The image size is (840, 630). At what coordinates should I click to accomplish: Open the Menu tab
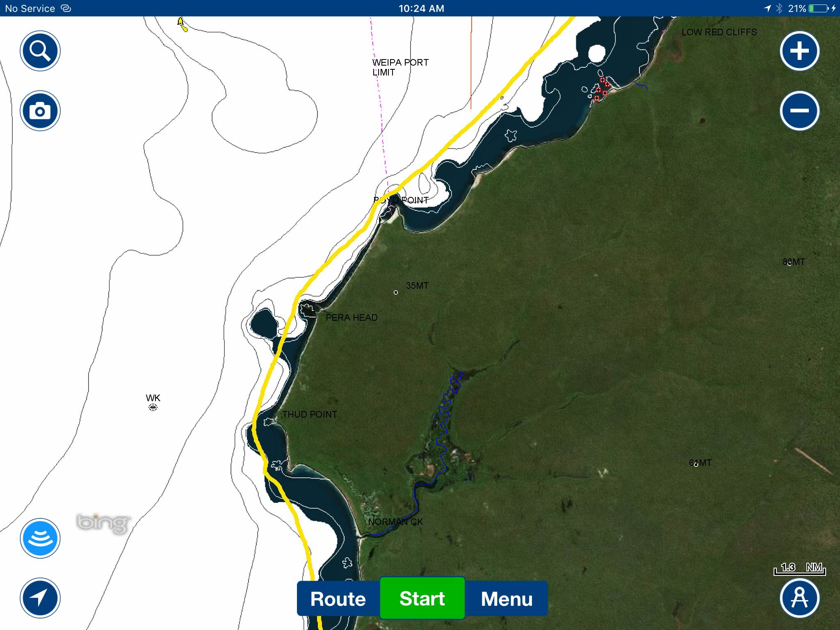coord(507,599)
